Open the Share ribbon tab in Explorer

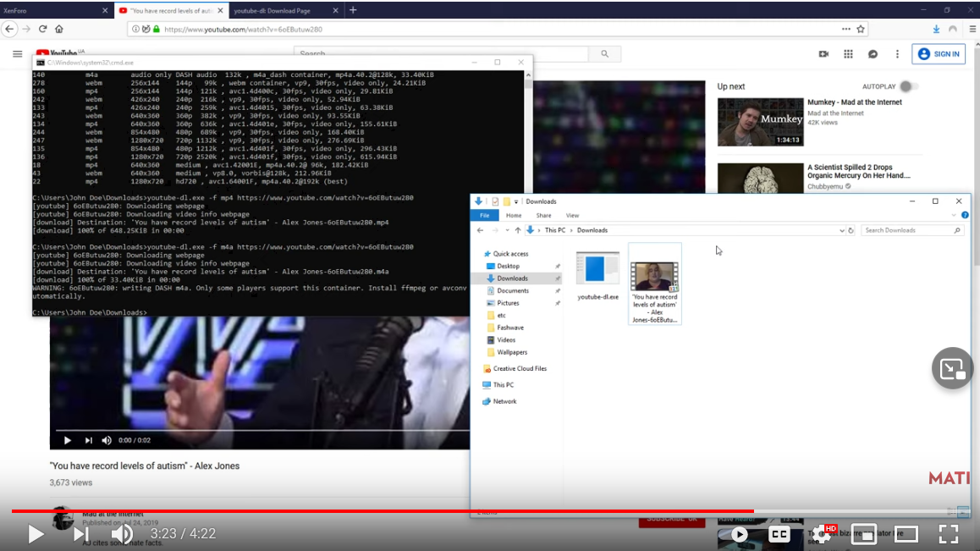544,215
